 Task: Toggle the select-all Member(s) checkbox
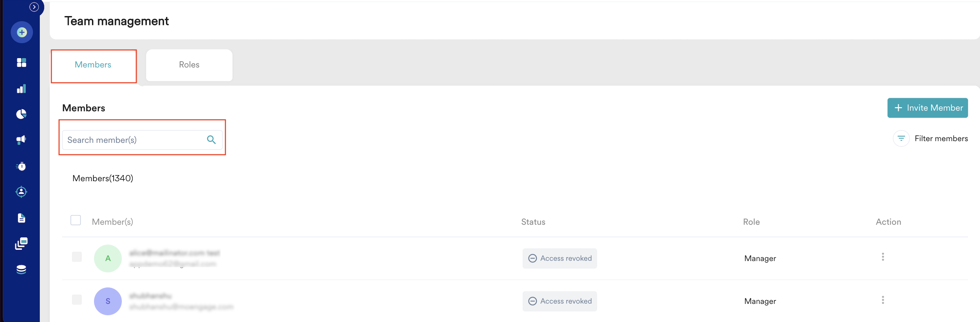(76, 220)
